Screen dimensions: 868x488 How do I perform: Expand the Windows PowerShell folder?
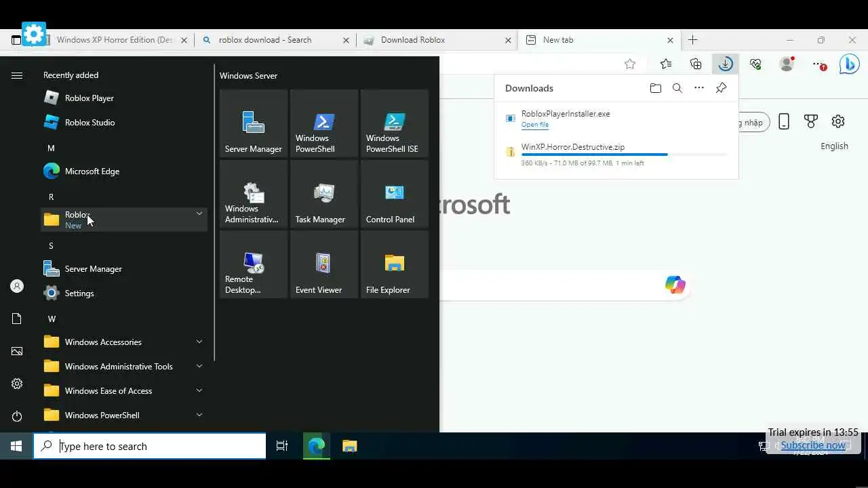124,415
